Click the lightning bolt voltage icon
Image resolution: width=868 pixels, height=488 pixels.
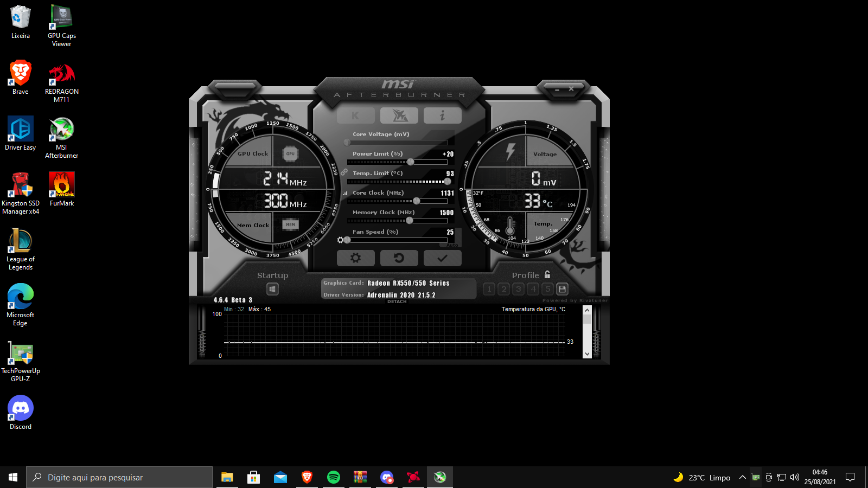(x=510, y=151)
